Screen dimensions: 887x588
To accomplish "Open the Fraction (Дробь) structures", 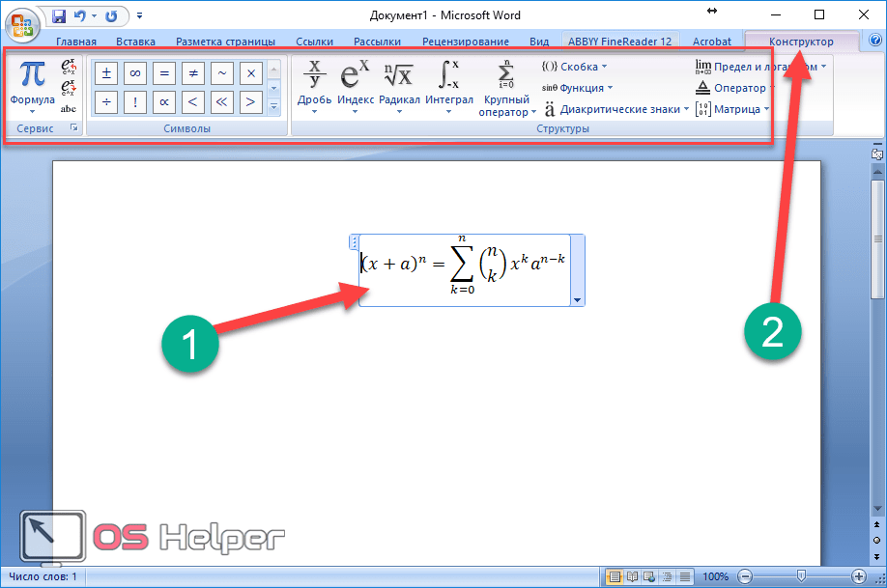I will pos(314,85).
